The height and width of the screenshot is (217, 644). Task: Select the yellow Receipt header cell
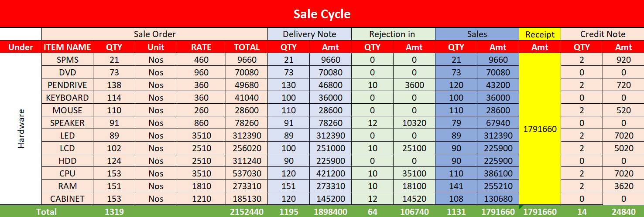540,34
